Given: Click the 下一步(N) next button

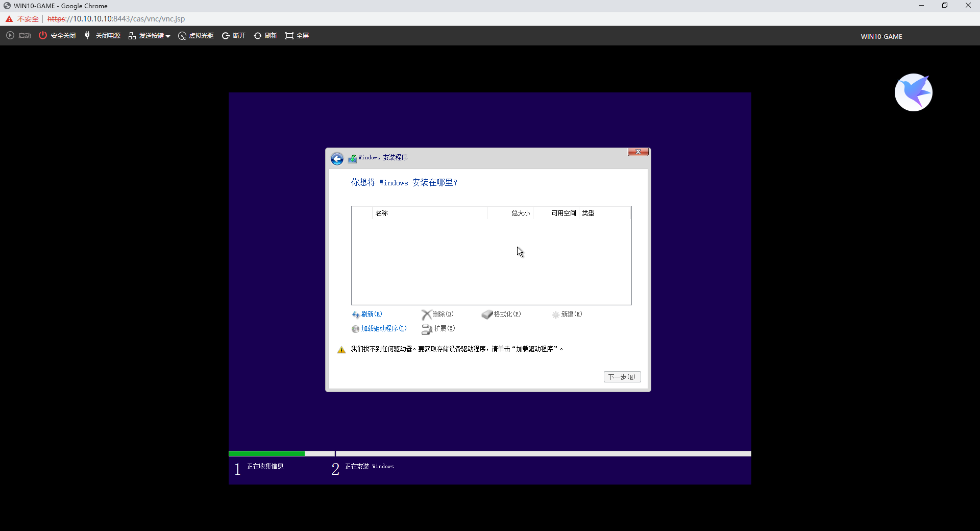Looking at the screenshot, I should tap(622, 377).
